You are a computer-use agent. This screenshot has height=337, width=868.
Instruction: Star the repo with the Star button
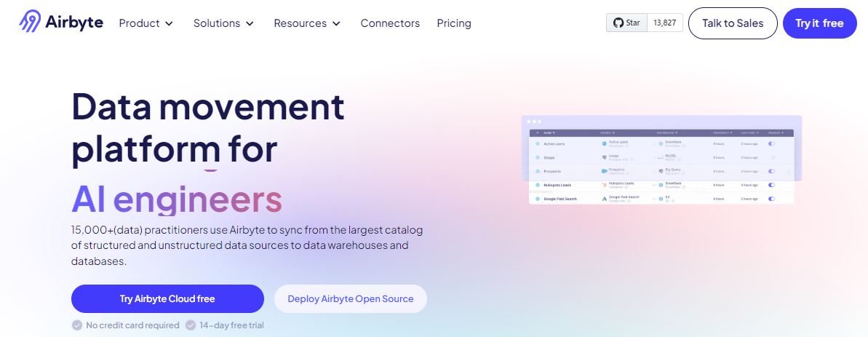626,23
